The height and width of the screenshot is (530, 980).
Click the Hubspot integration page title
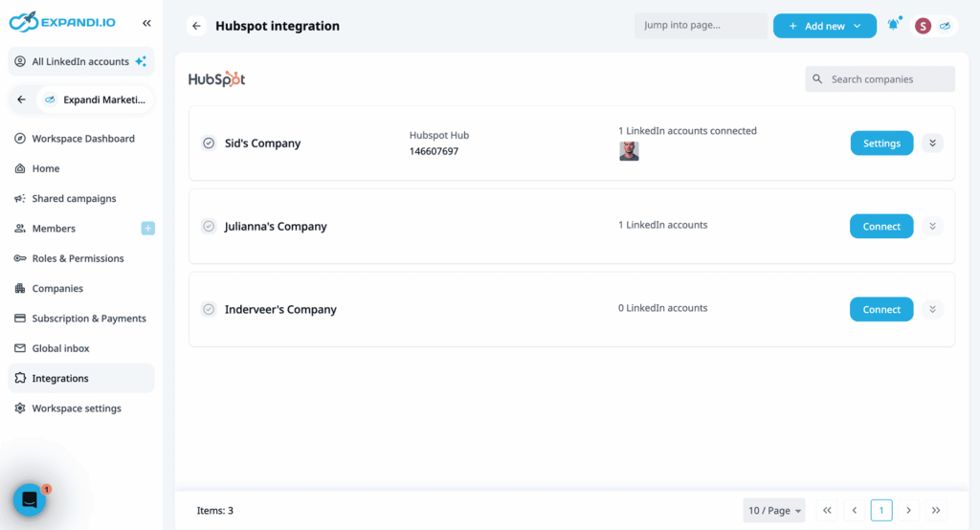(278, 26)
